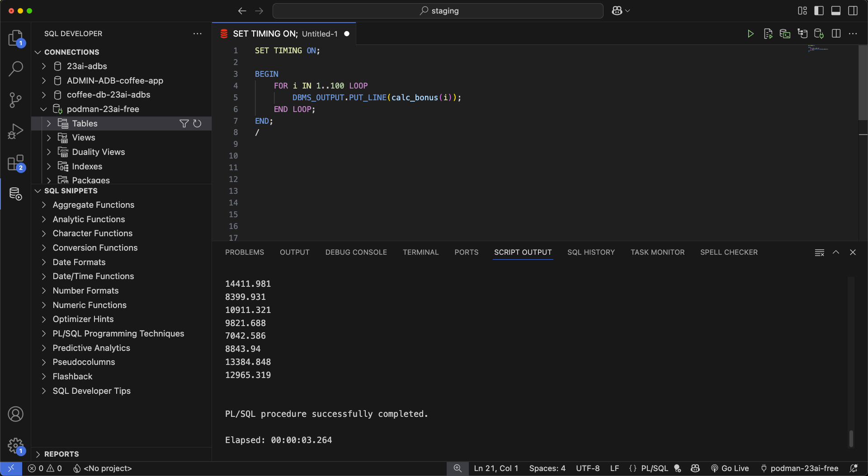The image size is (868, 476).
Task: Clear the script output list icon
Action: click(819, 252)
